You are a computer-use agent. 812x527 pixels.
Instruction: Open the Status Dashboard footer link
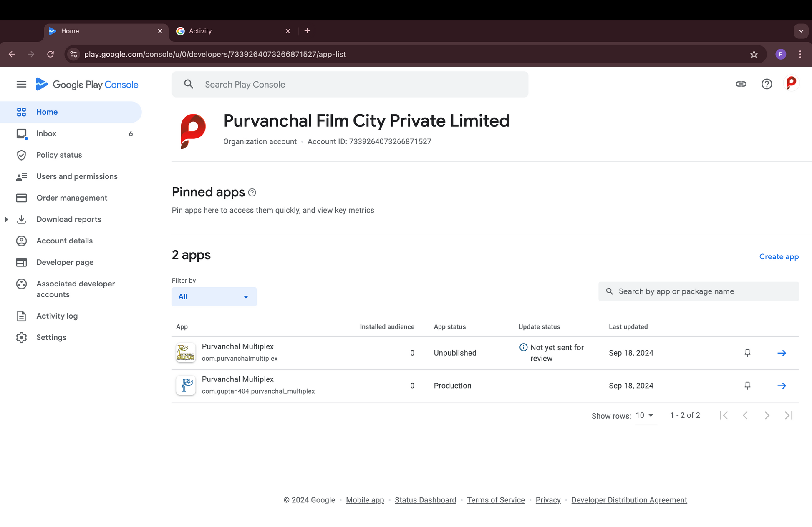[x=425, y=500]
